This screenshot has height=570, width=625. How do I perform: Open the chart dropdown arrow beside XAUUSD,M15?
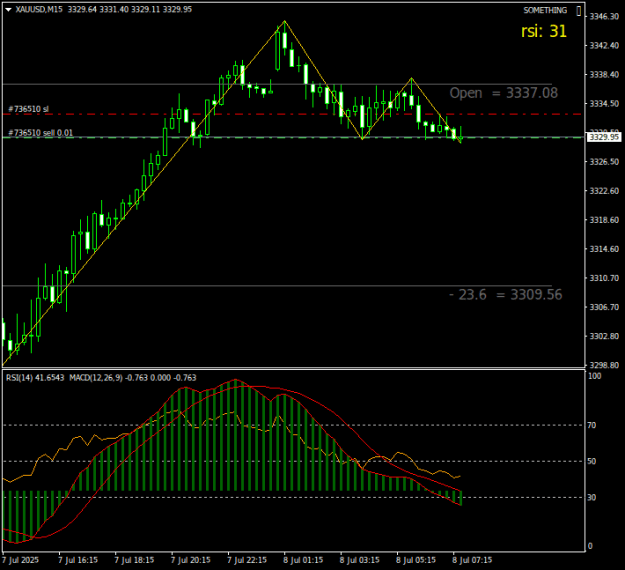(x=8, y=10)
